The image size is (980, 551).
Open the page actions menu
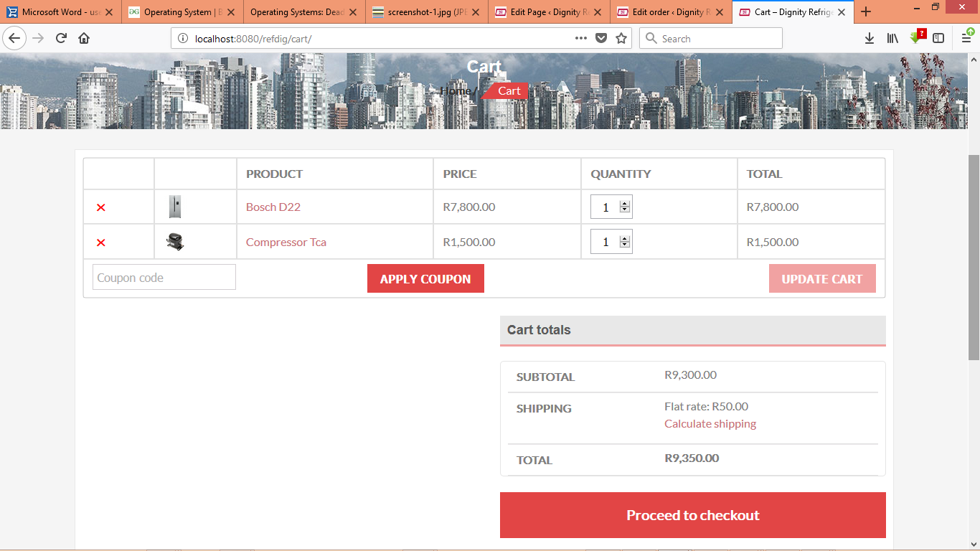[581, 38]
